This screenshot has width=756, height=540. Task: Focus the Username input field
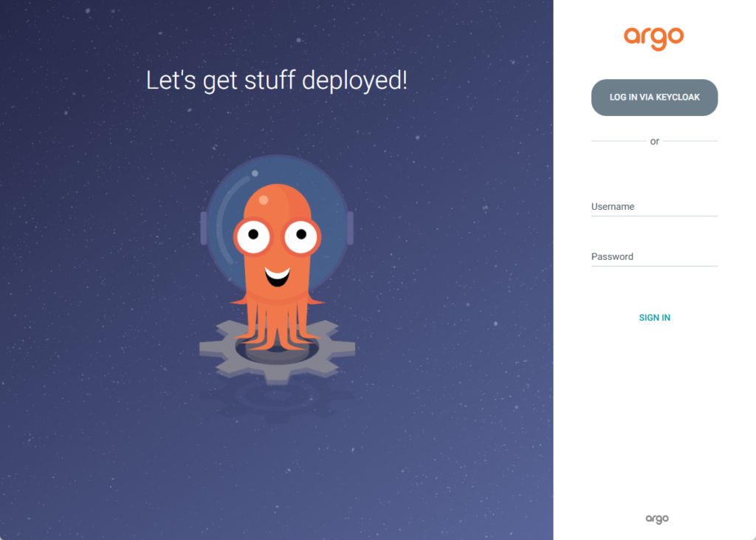(x=654, y=207)
